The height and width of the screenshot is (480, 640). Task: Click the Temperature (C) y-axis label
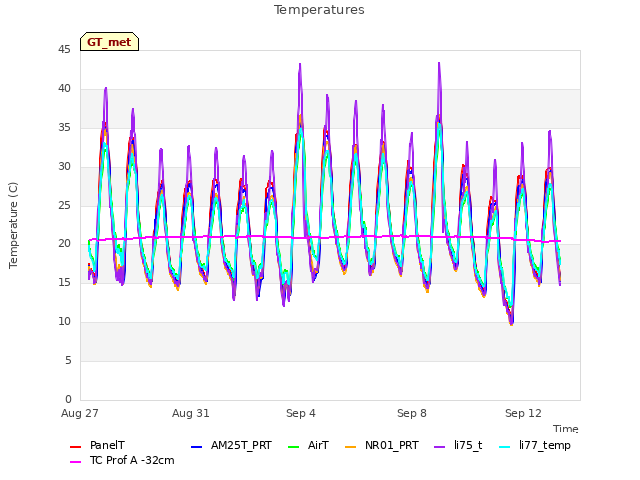point(13,225)
